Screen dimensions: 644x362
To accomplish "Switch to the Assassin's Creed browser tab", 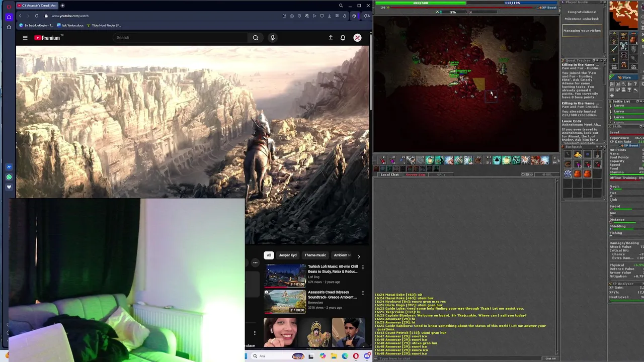I will point(37,6).
